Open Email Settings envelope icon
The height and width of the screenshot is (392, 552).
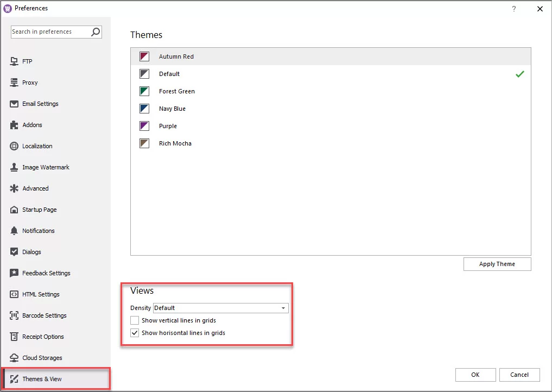point(14,104)
